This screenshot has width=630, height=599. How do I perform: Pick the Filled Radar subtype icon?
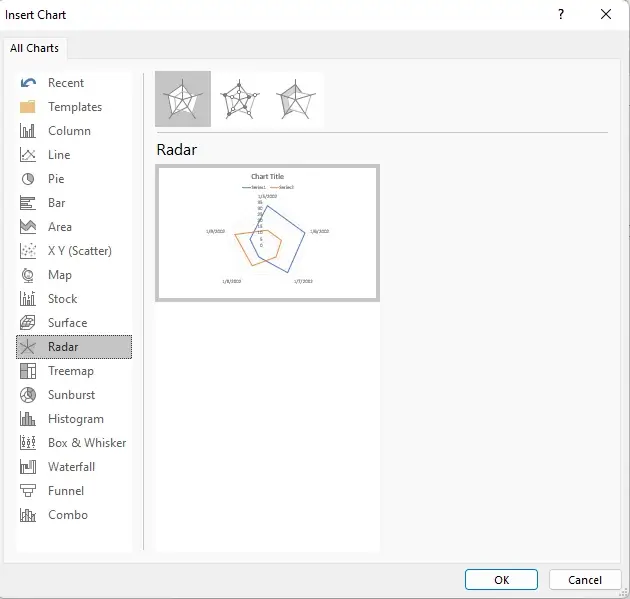(x=296, y=99)
